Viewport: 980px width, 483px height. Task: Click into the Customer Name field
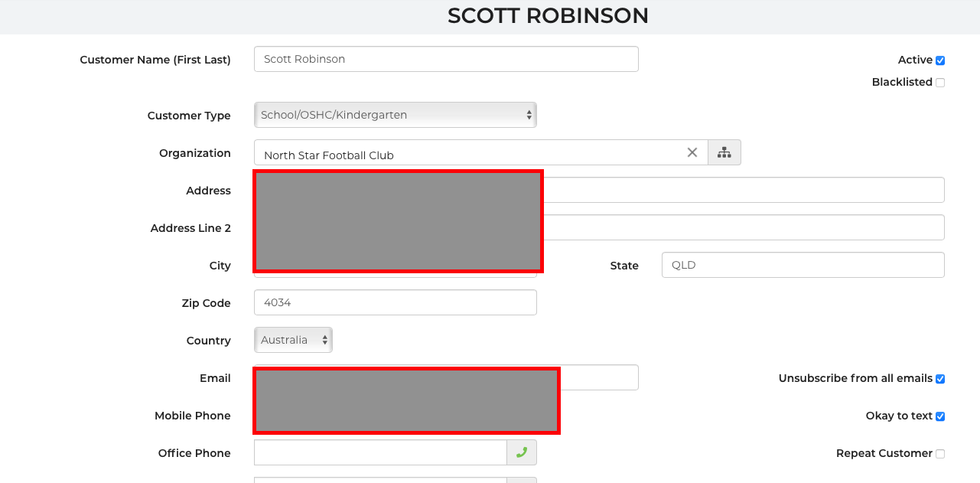click(446, 59)
